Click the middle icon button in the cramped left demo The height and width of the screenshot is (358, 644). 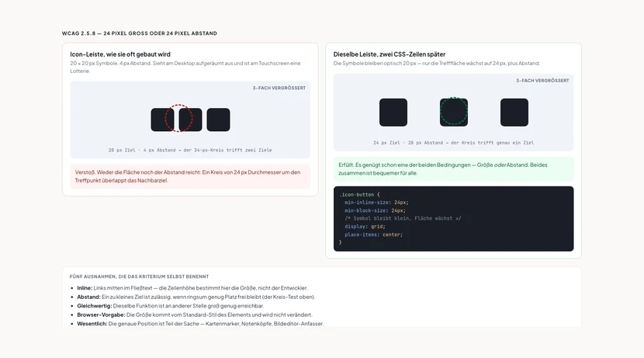pos(190,120)
